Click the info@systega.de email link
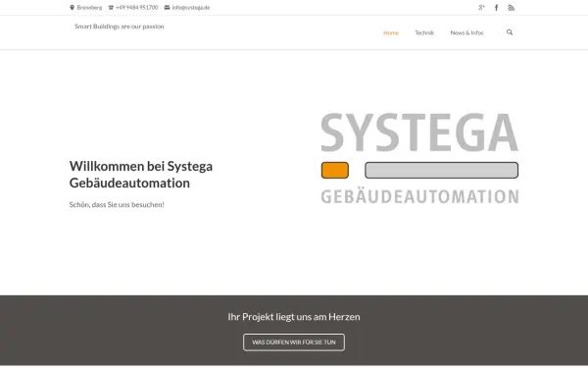 [x=191, y=8]
